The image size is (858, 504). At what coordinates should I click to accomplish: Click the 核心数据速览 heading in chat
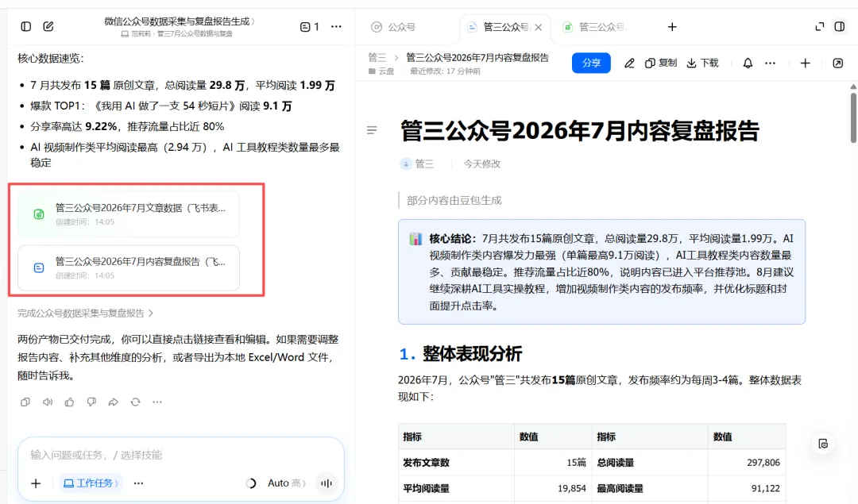click(x=51, y=59)
